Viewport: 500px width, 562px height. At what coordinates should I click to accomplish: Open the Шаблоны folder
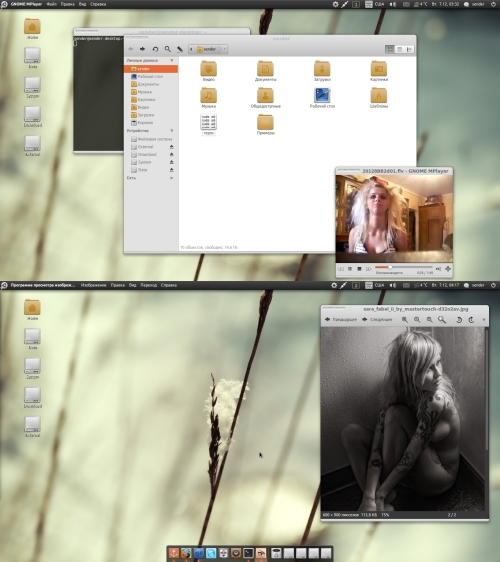coord(379,95)
